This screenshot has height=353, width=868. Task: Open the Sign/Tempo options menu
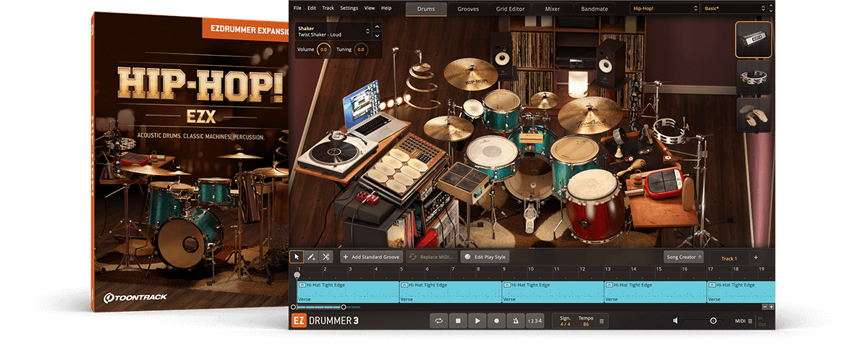point(602,320)
